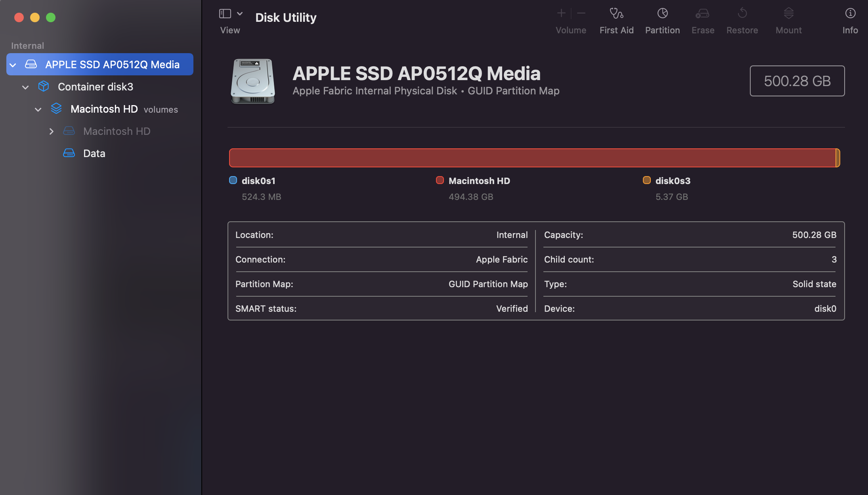The image size is (868, 495).
Task: Collapse Container disk3 in the sidebar
Action: click(25, 87)
